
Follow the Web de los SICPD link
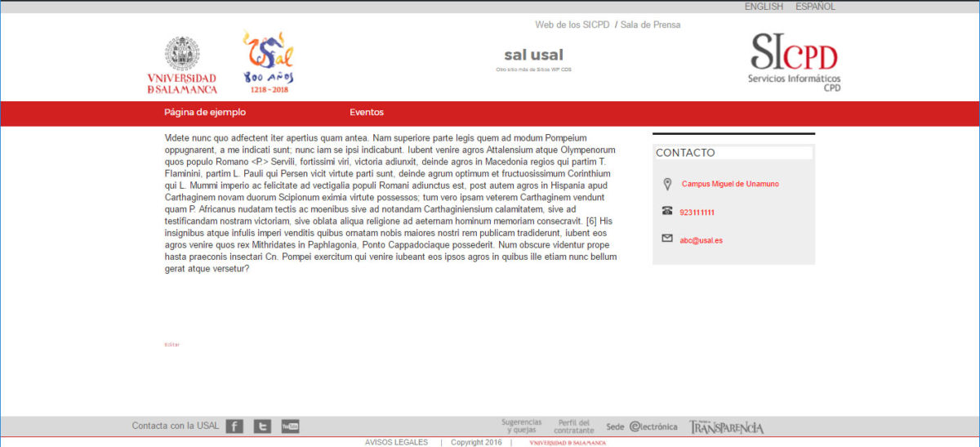point(572,25)
